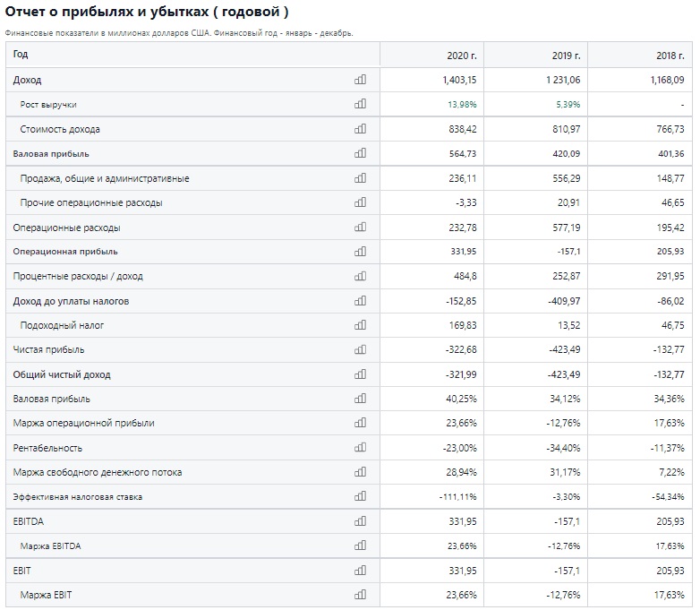Click revenue value 1,168,09
Viewport: 700px width, 610px height.
tap(667, 80)
